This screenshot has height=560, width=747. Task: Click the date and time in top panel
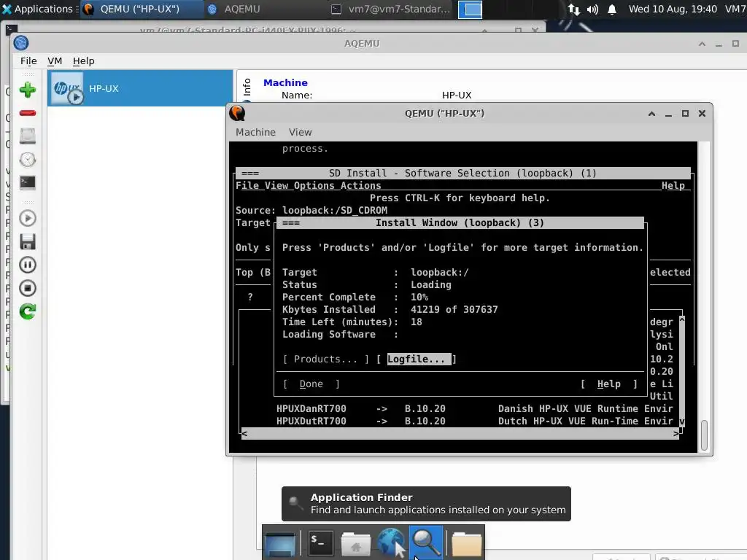click(x=673, y=9)
